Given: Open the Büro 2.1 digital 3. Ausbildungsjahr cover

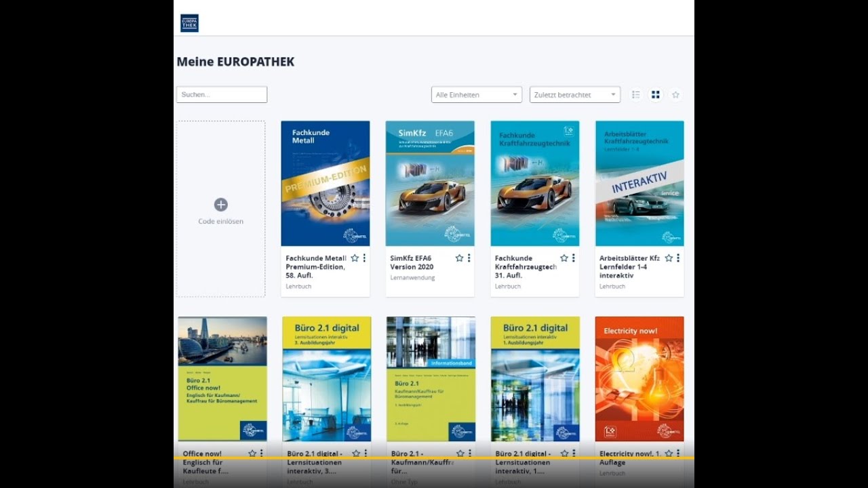Looking at the screenshot, I should click(327, 379).
